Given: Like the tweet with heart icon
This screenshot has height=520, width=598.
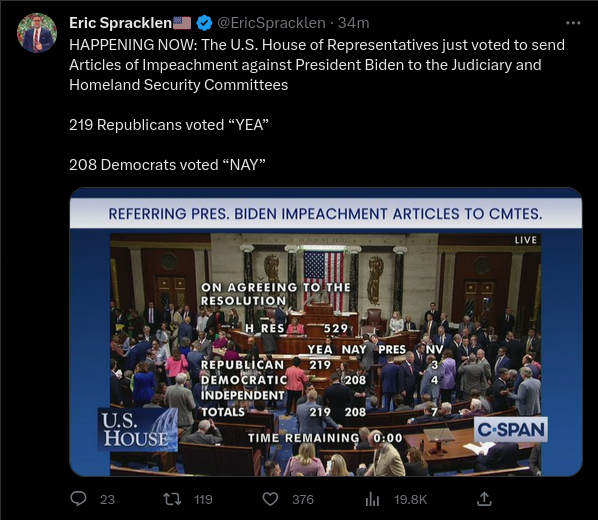Looking at the screenshot, I should click(x=270, y=499).
